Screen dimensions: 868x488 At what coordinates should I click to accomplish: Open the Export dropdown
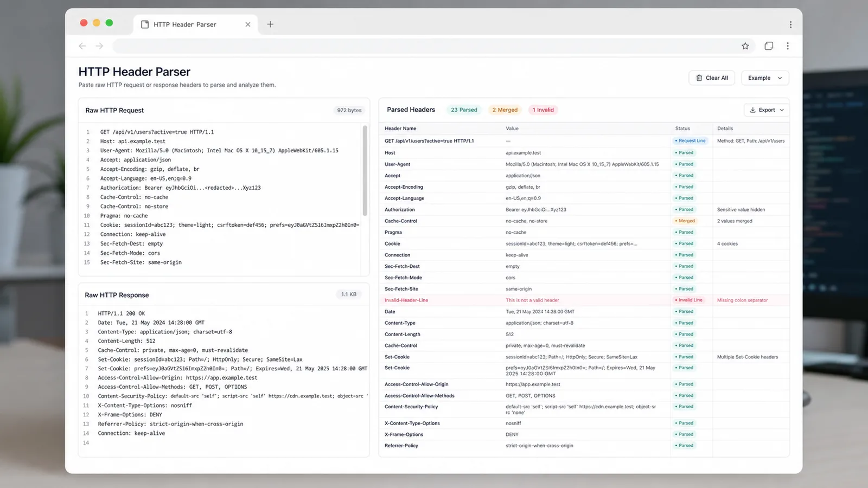(x=767, y=110)
